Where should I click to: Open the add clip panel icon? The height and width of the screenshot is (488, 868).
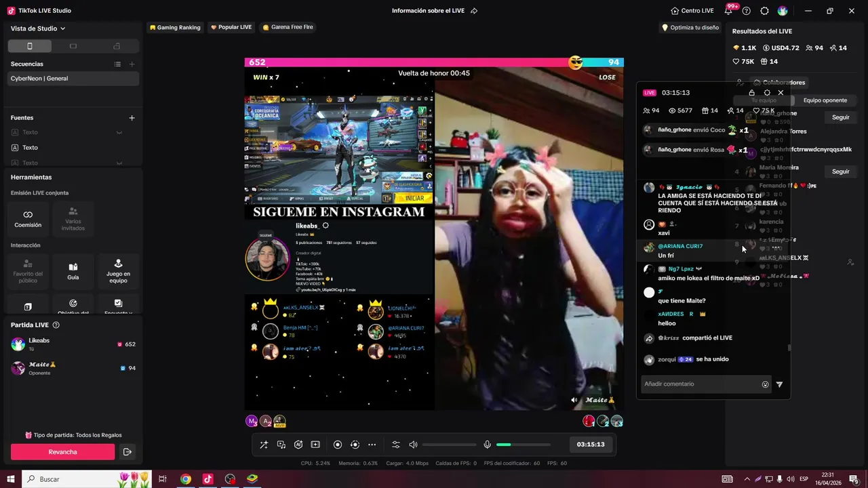(x=315, y=445)
